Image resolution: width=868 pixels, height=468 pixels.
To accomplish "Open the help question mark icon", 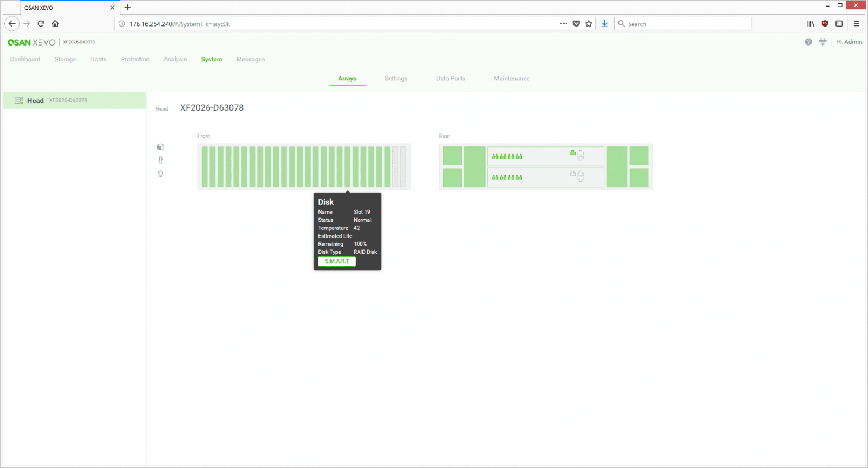I will tap(808, 42).
